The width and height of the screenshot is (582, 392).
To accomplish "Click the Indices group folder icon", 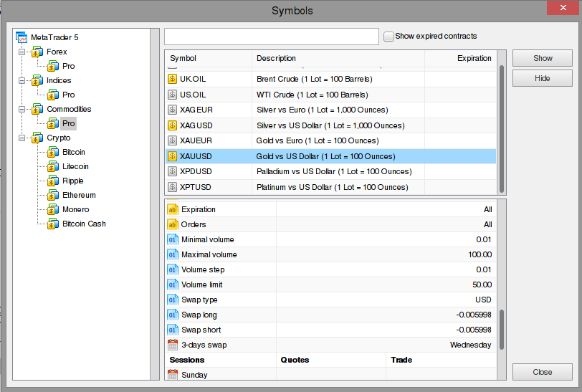I will click(x=37, y=80).
